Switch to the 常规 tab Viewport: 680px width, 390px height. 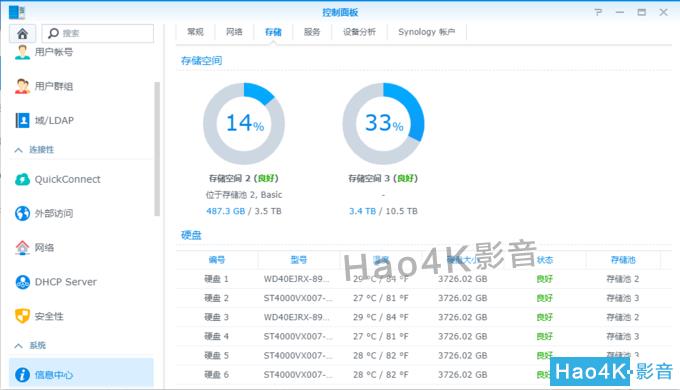click(x=195, y=32)
